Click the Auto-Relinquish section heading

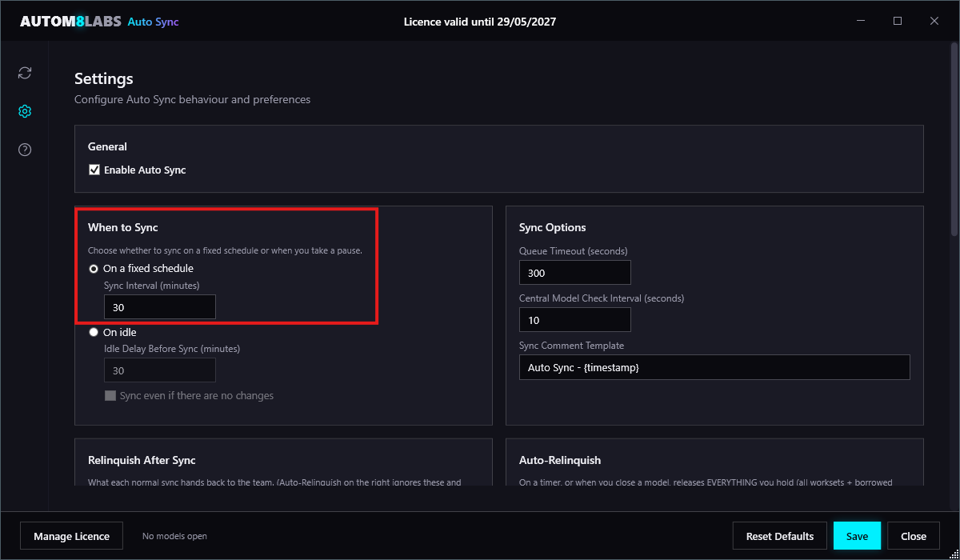tap(560, 460)
